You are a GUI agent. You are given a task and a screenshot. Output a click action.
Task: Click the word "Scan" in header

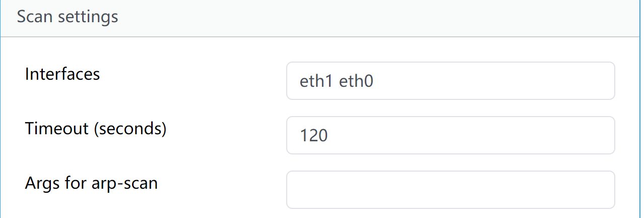(x=35, y=17)
